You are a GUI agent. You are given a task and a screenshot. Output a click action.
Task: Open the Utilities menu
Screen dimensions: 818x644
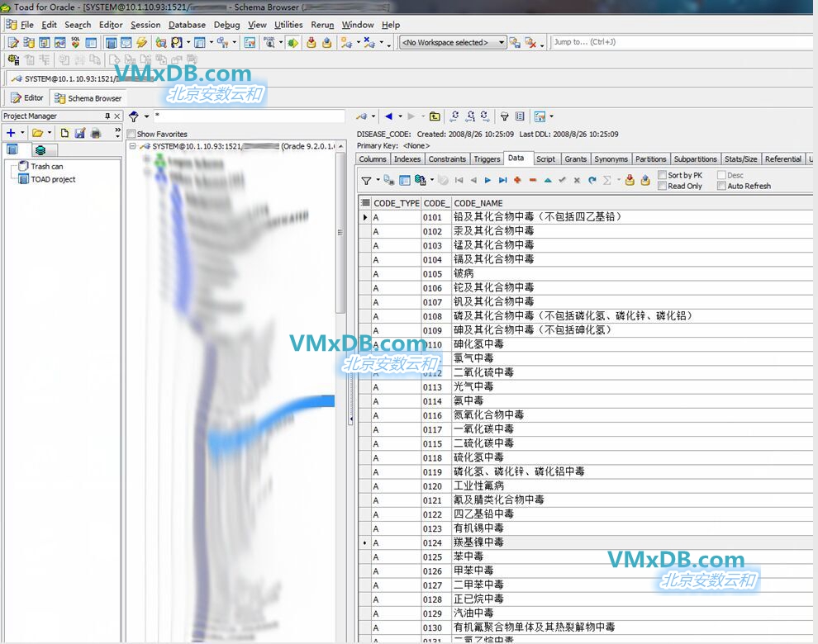288,25
